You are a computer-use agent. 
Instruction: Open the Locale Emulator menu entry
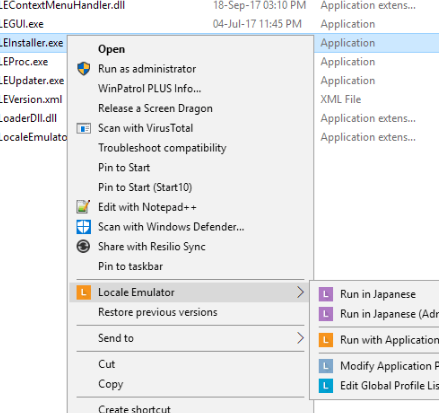[x=190, y=292]
